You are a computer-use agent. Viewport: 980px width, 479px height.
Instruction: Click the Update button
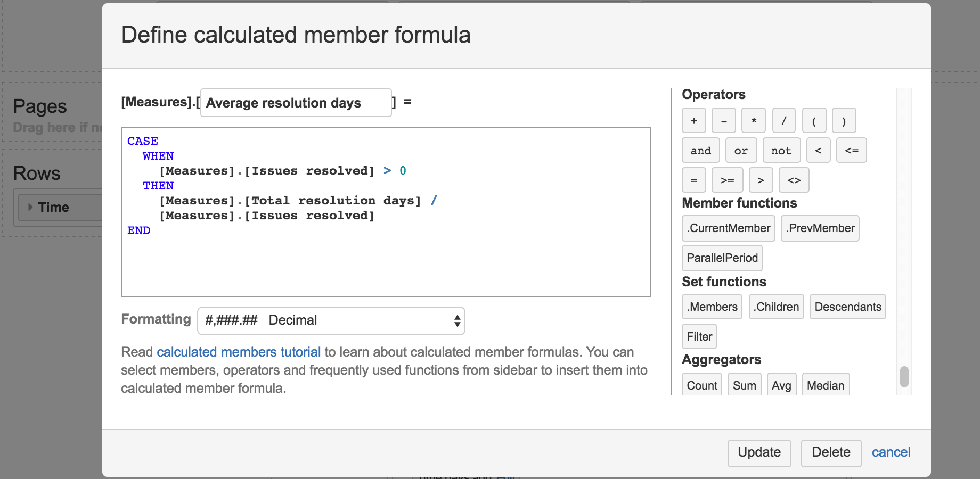(x=759, y=452)
